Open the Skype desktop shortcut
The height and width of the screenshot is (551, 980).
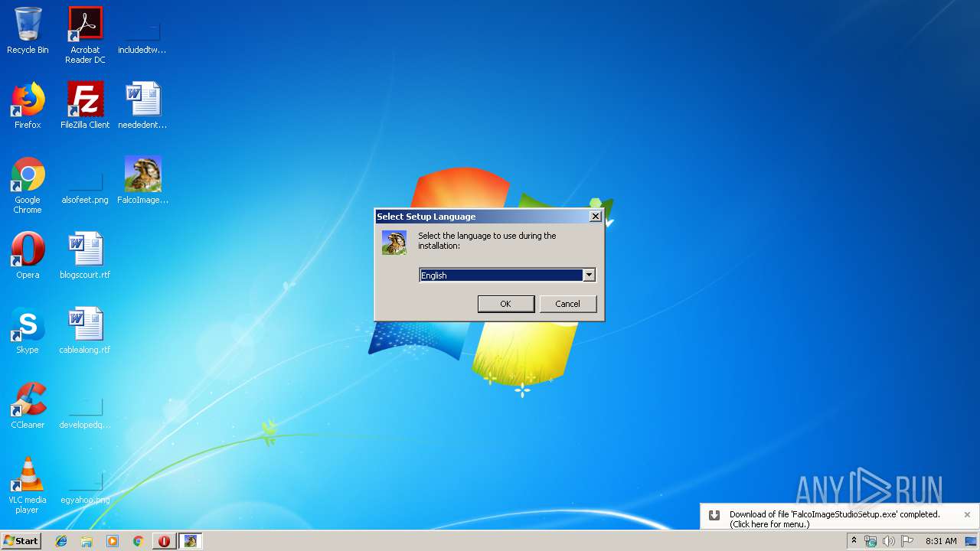tap(28, 331)
